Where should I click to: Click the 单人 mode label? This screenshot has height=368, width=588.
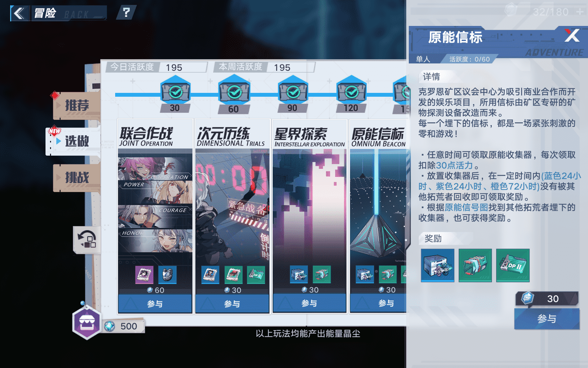pyautogui.click(x=423, y=59)
